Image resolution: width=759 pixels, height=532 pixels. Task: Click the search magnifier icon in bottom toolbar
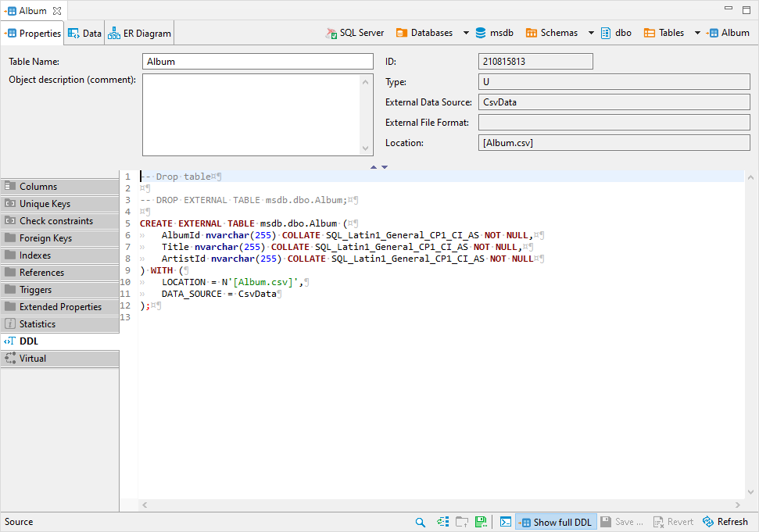(421, 522)
